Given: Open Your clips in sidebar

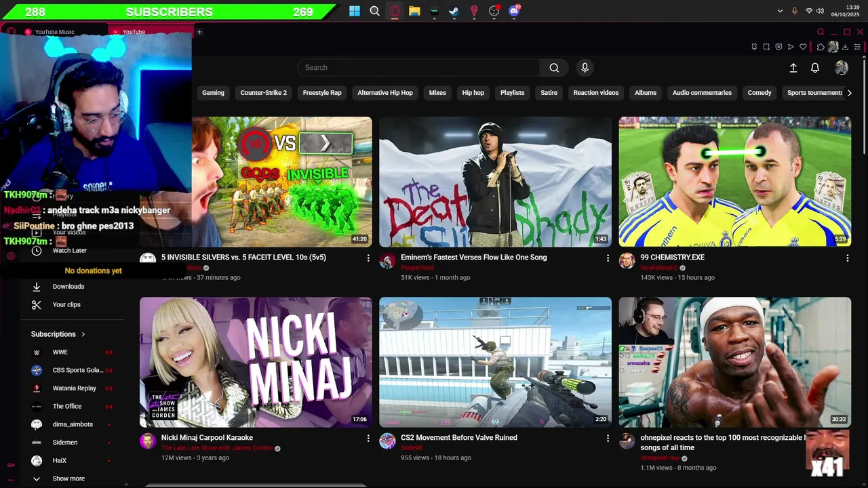Looking at the screenshot, I should (x=68, y=304).
